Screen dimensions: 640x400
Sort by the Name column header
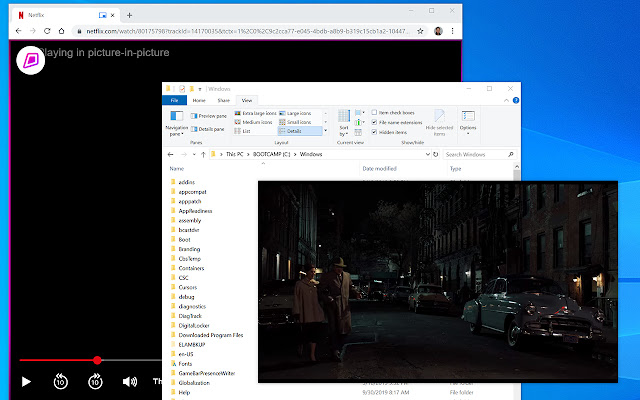[177, 168]
